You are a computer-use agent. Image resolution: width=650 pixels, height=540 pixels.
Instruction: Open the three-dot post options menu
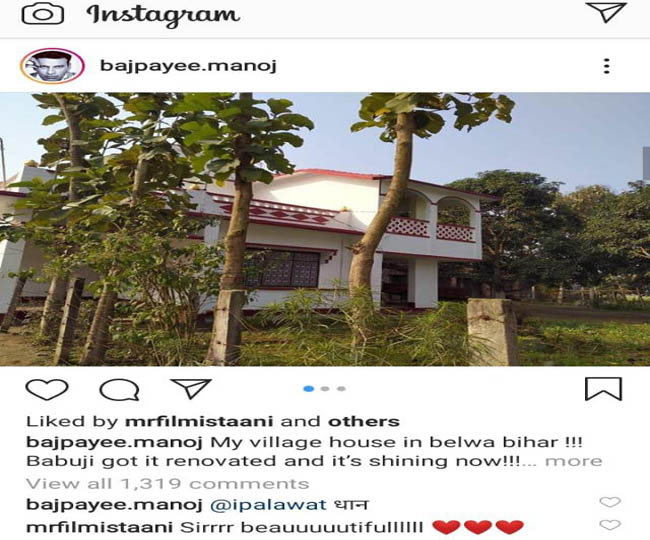606,66
